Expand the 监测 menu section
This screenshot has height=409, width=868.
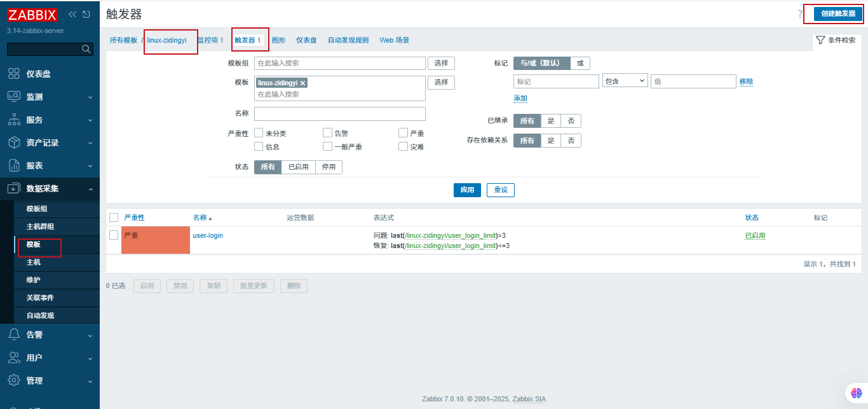point(90,97)
